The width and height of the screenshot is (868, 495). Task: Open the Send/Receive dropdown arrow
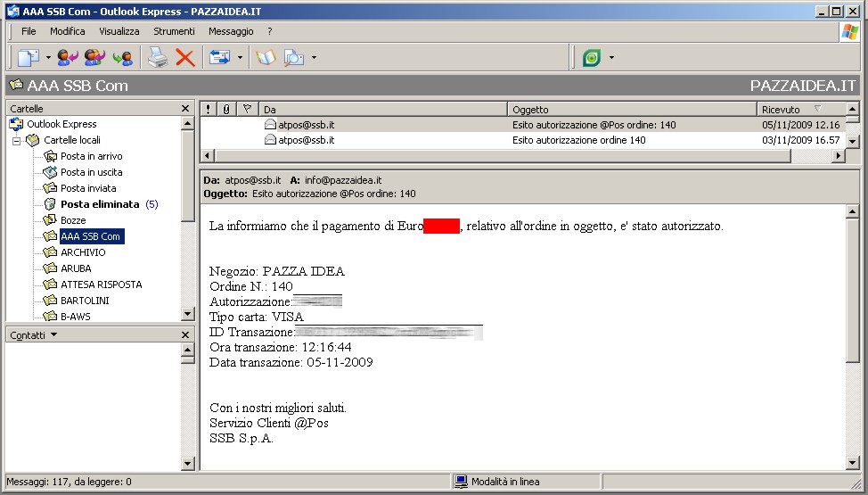(x=240, y=57)
